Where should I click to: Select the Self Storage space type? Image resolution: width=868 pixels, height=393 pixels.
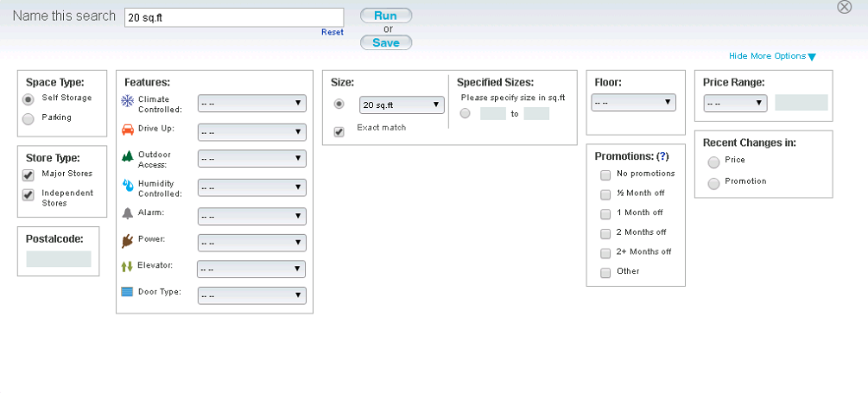tap(28, 99)
